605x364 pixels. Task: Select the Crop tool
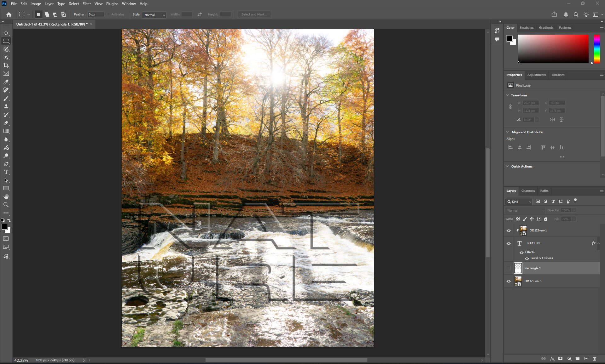6,65
